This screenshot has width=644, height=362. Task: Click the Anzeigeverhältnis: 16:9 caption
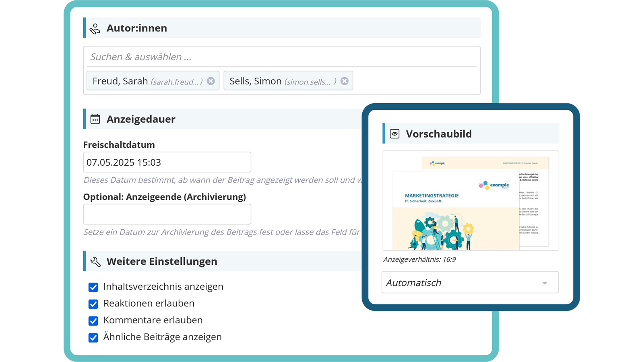coord(419,259)
